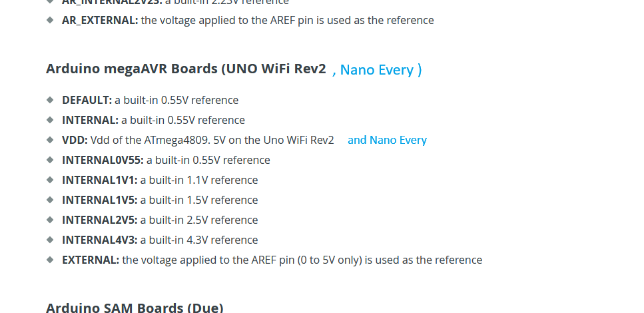Click the diamond bullet beside INTERNAL
This screenshot has width=644, height=313.
coord(50,119)
